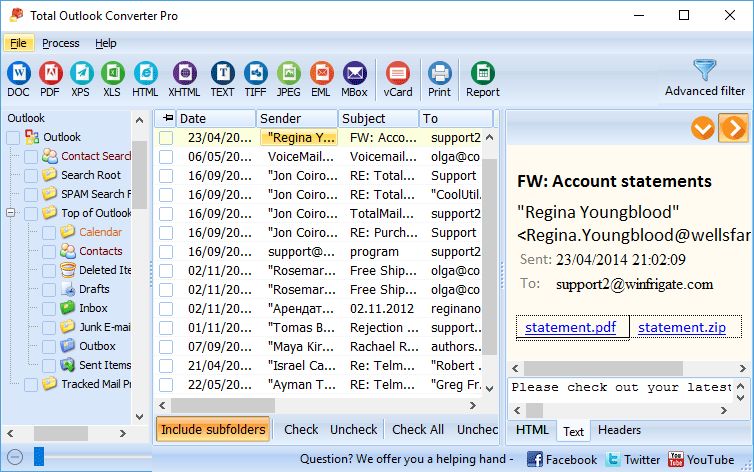Sort messages by Date column header

pyautogui.click(x=216, y=118)
